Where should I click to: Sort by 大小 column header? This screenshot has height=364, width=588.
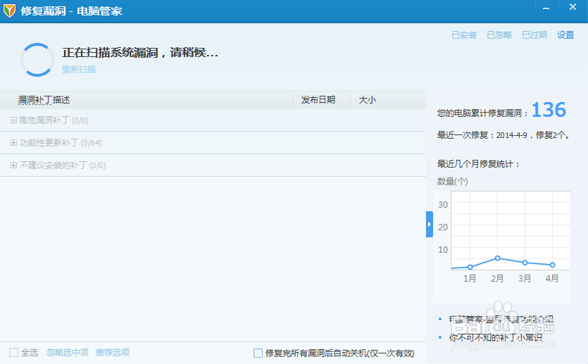(x=368, y=100)
